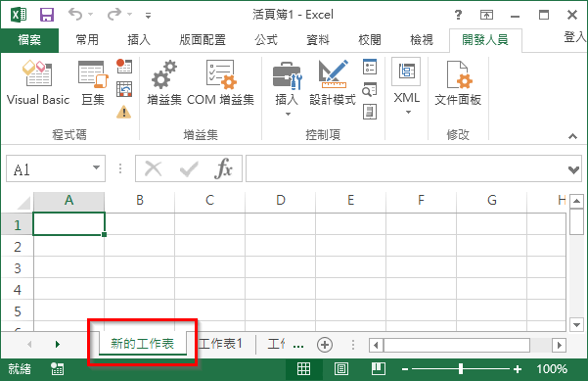This screenshot has width=588, height=381.
Task: Toggle use relative references icon
Action: 123,89
